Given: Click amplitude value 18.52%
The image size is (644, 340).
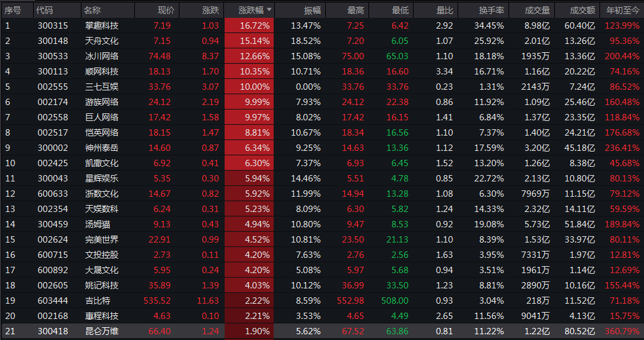Looking at the screenshot, I should pyautogui.click(x=305, y=41).
